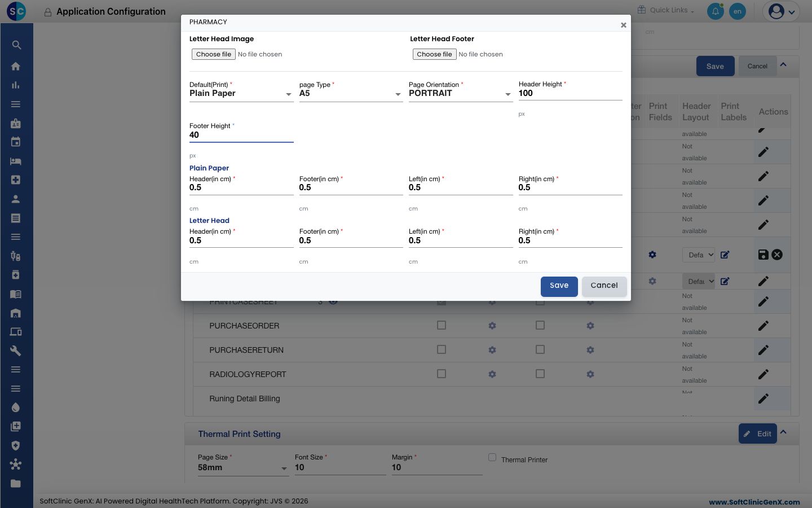Click the pencil icon in RADIOLOGYREPORT row
Image resolution: width=812 pixels, height=508 pixels.
(x=764, y=374)
